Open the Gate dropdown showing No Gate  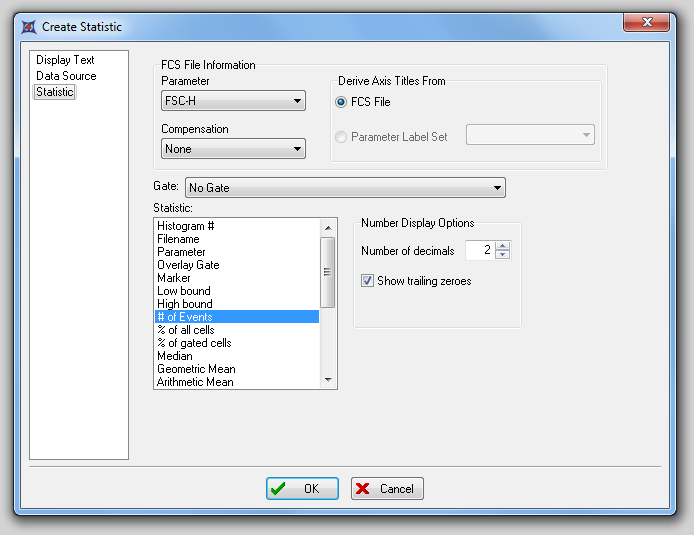345,188
